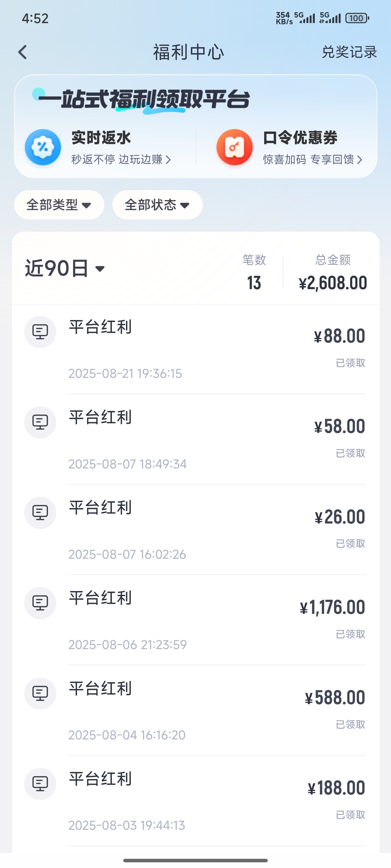Tap icon beside the ¥588.00 平台红利 entry
Image resolution: width=391 pixels, height=868 pixels.
pyautogui.click(x=40, y=693)
